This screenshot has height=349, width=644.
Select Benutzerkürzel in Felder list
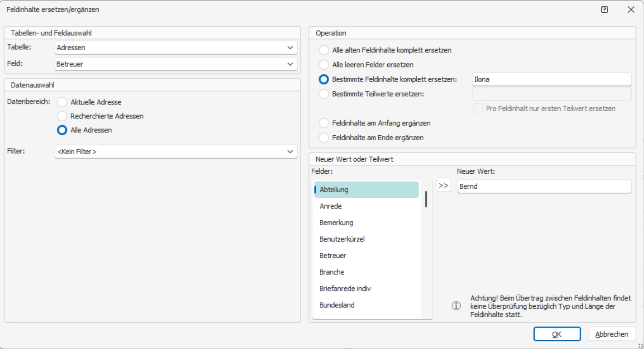tap(367, 239)
